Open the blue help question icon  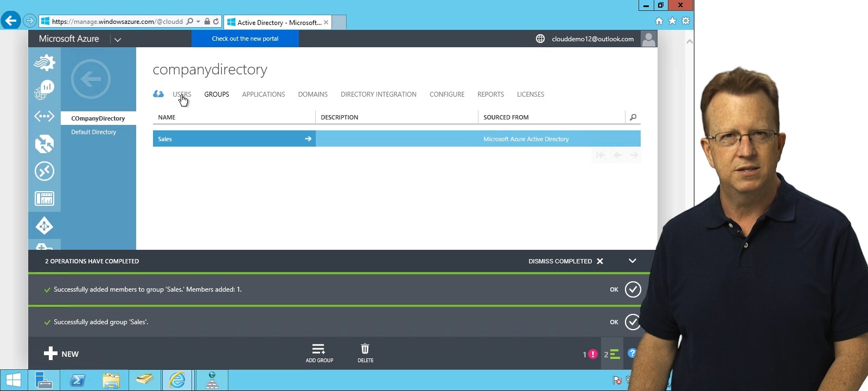[x=632, y=354]
